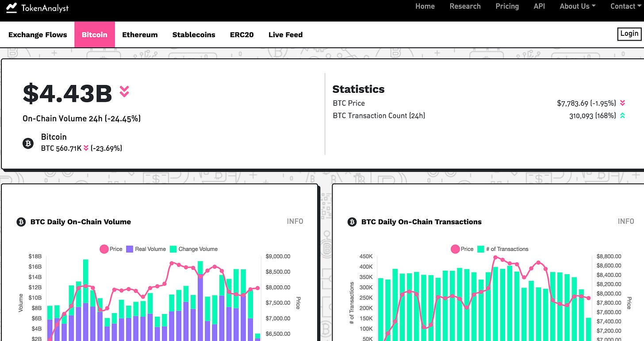Switch to the Ethereum tab
The height and width of the screenshot is (341, 644).
point(140,34)
